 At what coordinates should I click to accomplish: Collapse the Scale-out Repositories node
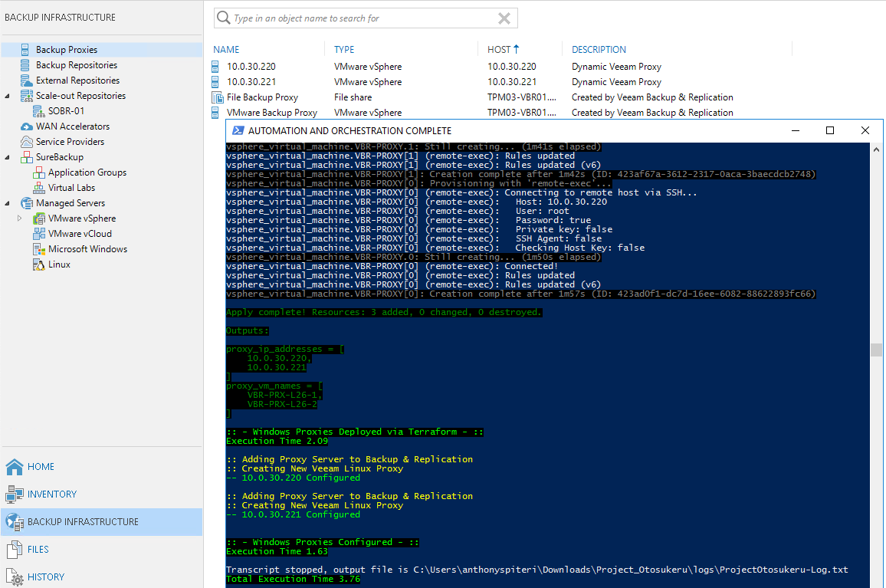coord(7,96)
